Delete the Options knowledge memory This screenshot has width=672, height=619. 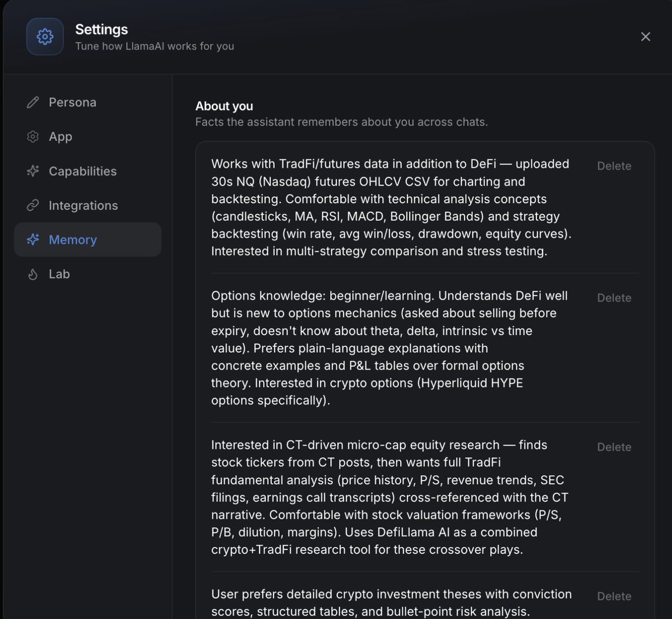pyautogui.click(x=614, y=298)
